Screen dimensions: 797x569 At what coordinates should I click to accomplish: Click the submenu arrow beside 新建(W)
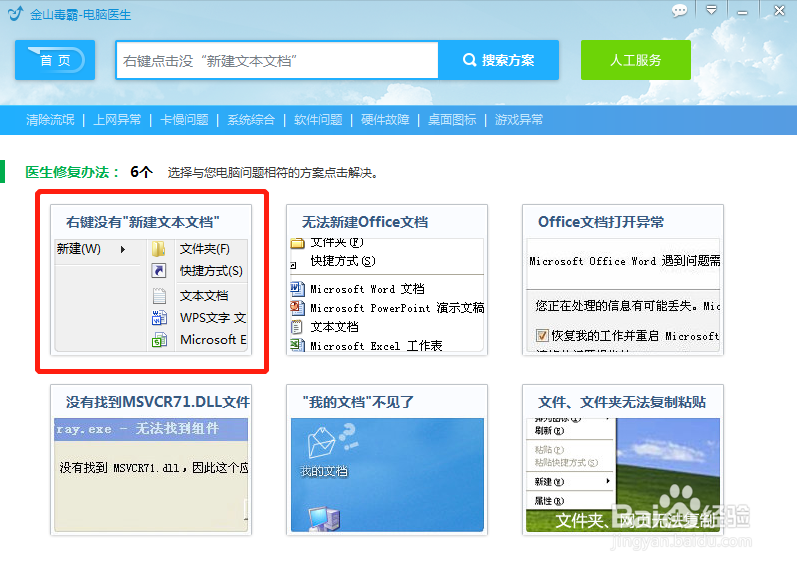coord(122,249)
